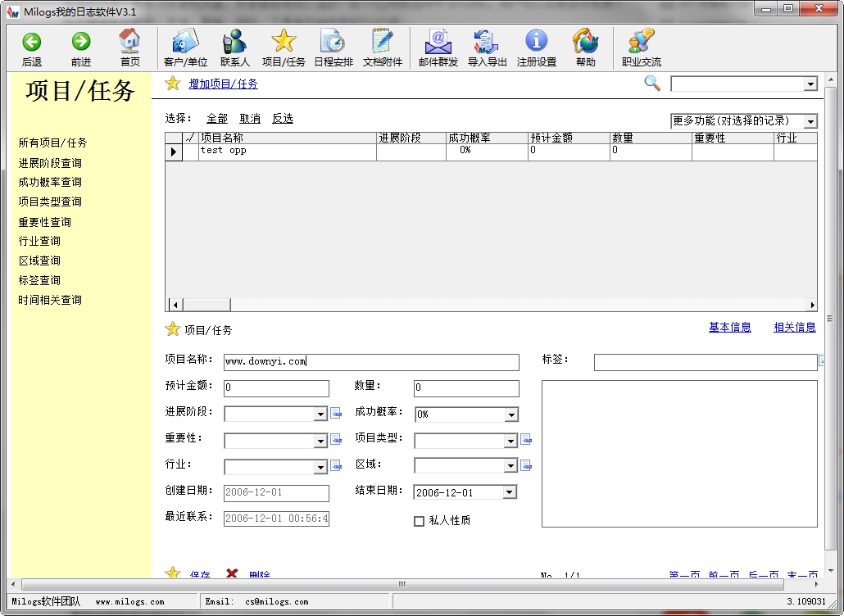Switch to the 相关信息 tab
The image size is (844, 616).
(793, 326)
